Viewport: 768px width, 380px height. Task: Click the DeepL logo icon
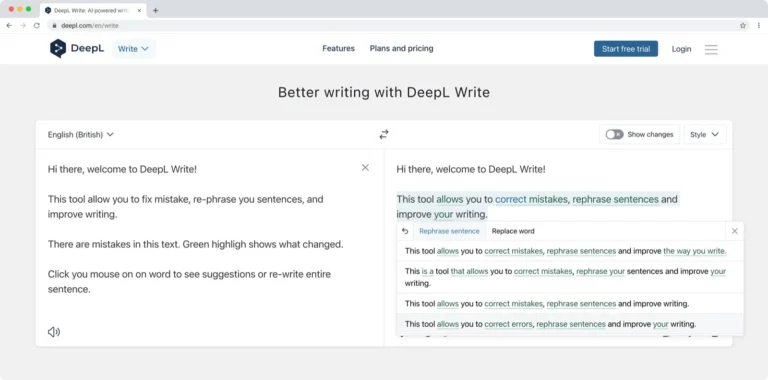click(58, 48)
